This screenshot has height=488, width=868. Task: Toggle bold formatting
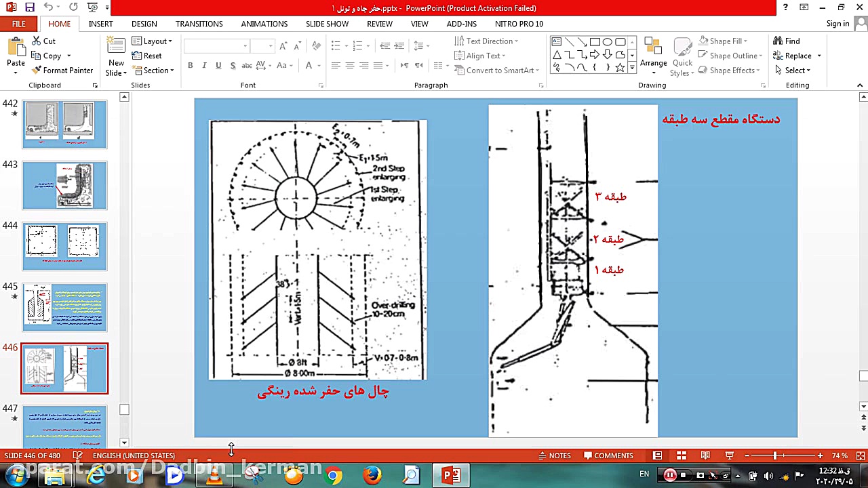[190, 66]
